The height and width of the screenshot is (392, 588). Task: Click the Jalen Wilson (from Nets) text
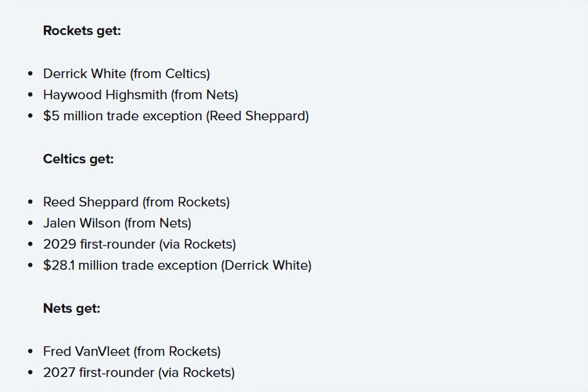click(117, 223)
